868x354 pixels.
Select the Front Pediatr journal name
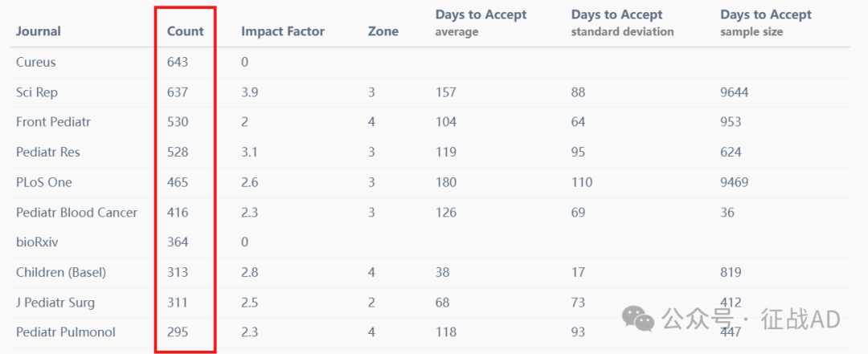[x=53, y=122]
